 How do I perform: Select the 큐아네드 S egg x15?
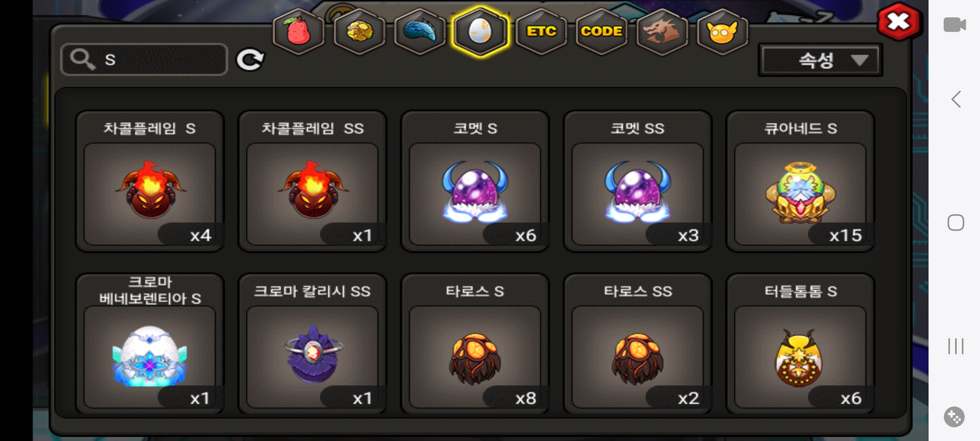click(800, 181)
